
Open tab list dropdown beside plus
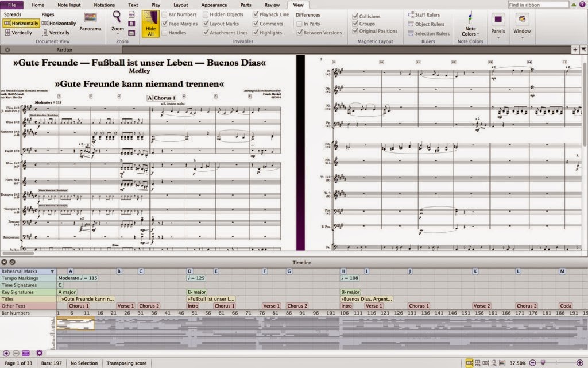583,49
